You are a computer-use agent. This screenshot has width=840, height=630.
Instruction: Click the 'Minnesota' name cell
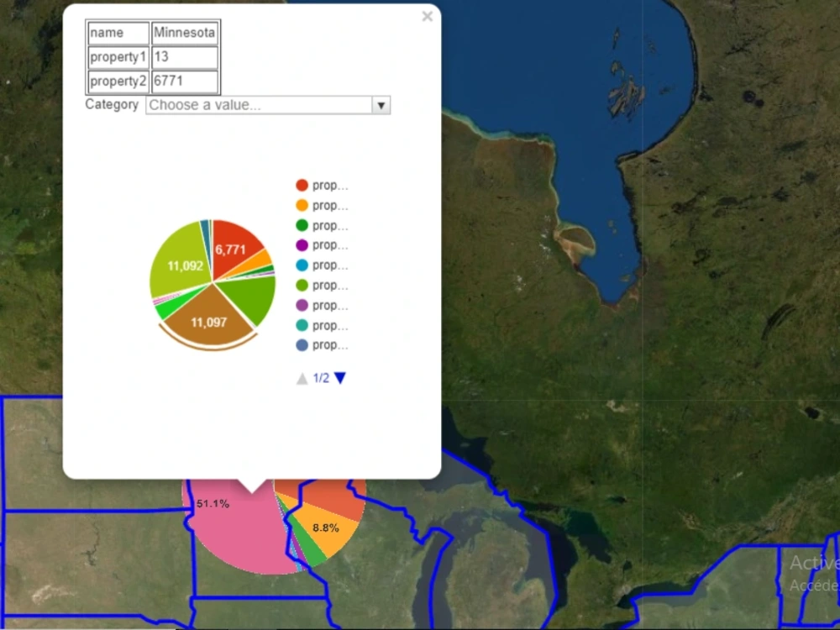pos(184,33)
